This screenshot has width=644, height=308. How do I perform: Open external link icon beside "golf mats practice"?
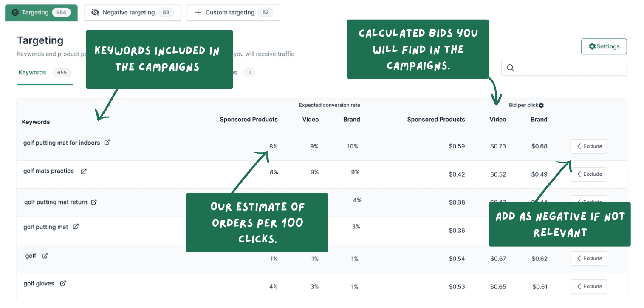84,171
